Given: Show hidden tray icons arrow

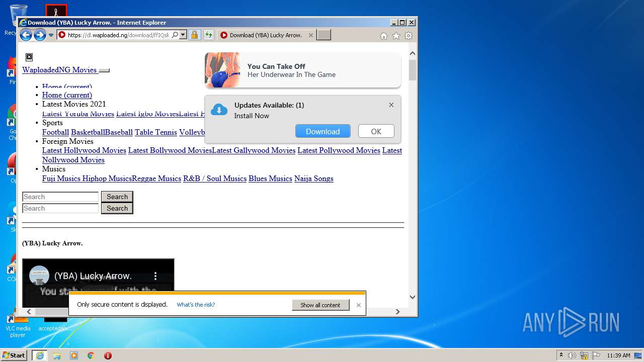Looking at the screenshot, I should click(x=561, y=355).
